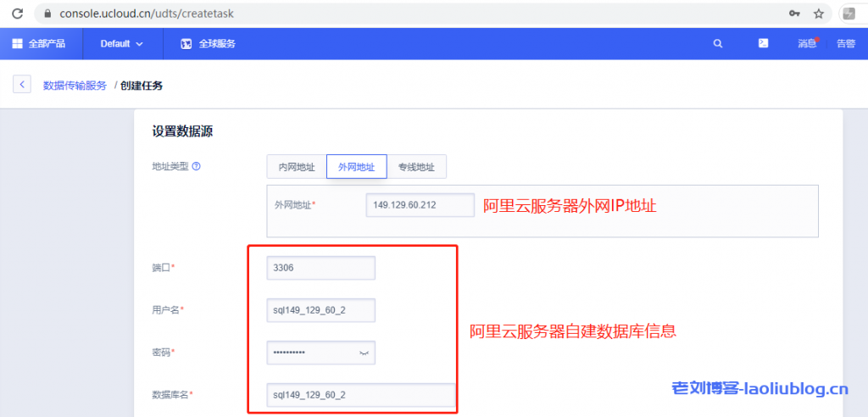868x417 pixels.
Task: Go to 数据传输服务 breadcrumb link
Action: [x=75, y=85]
